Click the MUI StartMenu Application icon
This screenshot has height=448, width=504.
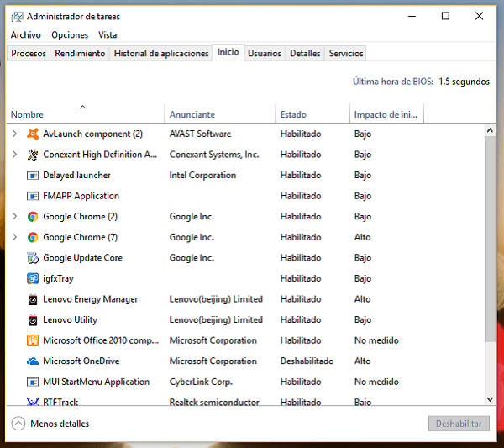tap(33, 382)
